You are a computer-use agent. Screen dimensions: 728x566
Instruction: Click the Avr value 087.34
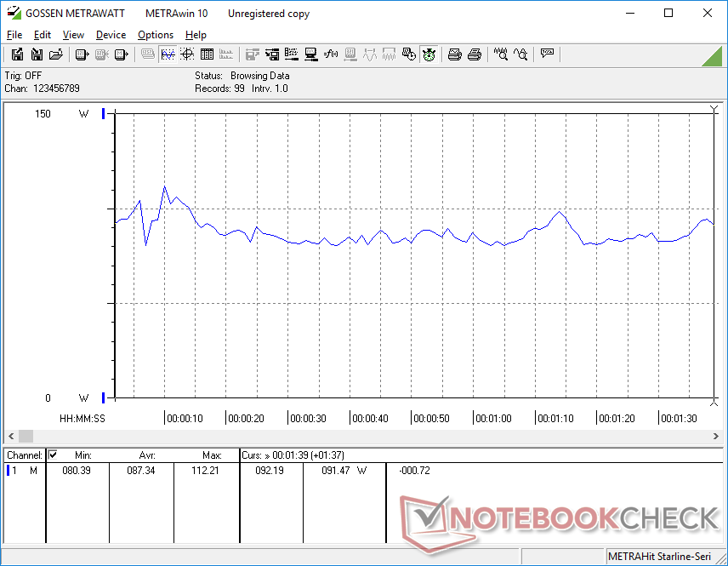click(140, 471)
